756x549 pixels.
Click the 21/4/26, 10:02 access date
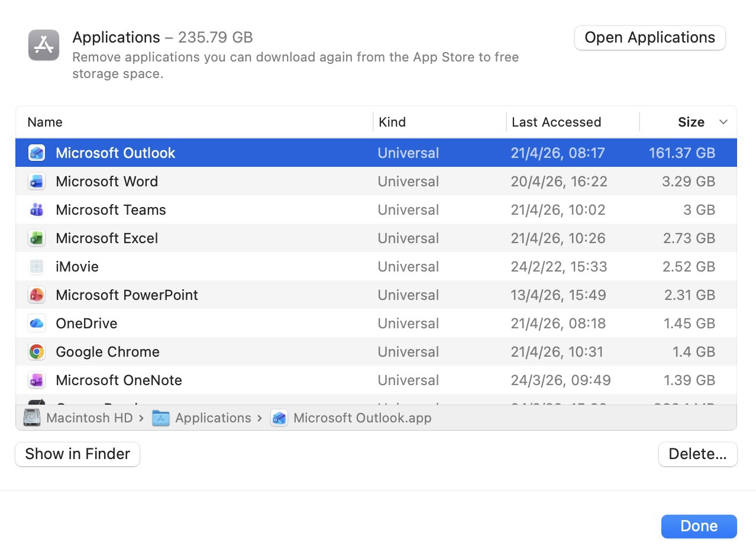[558, 209]
